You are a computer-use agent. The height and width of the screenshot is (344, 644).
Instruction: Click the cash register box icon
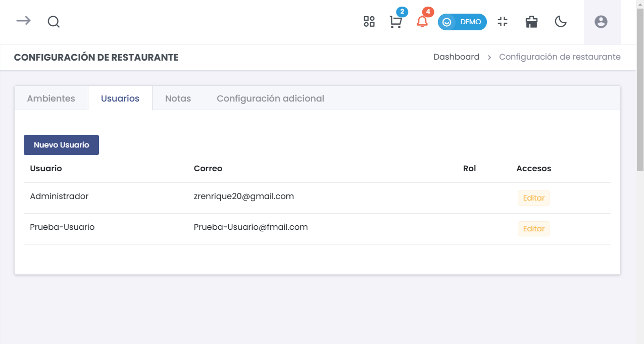(x=531, y=22)
